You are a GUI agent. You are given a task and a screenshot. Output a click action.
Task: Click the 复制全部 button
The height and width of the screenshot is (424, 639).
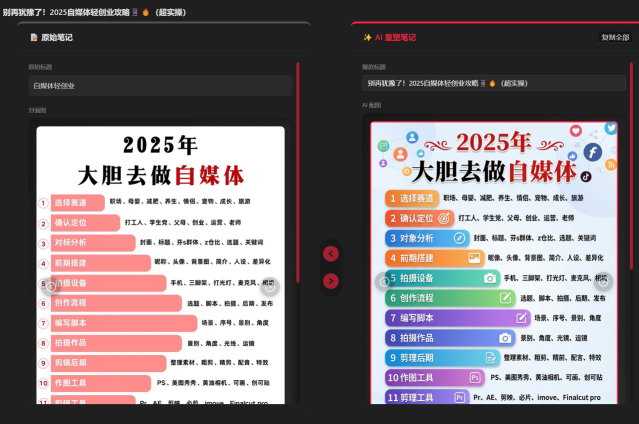pos(615,38)
